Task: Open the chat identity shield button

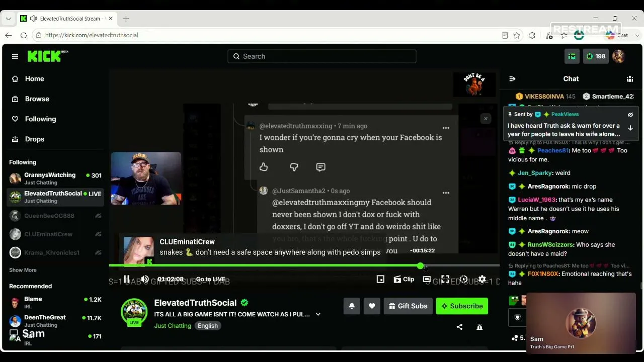Action: pyautogui.click(x=517, y=317)
